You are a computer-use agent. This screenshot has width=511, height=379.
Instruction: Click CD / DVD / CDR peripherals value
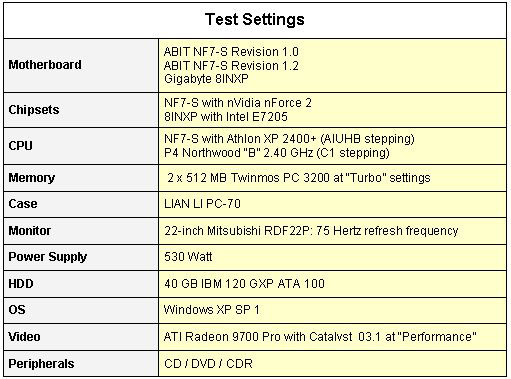[x=208, y=364]
